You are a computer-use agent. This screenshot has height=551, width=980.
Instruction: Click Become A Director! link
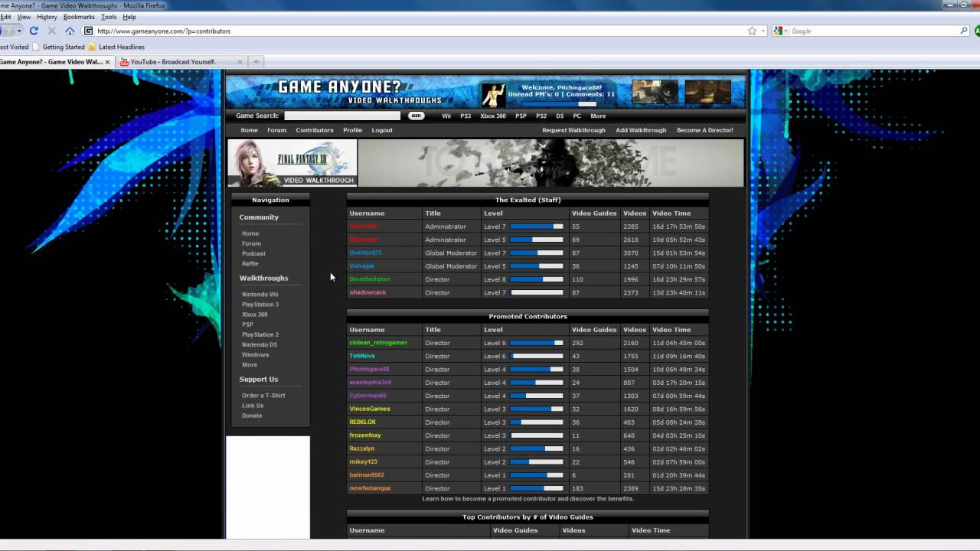point(704,130)
